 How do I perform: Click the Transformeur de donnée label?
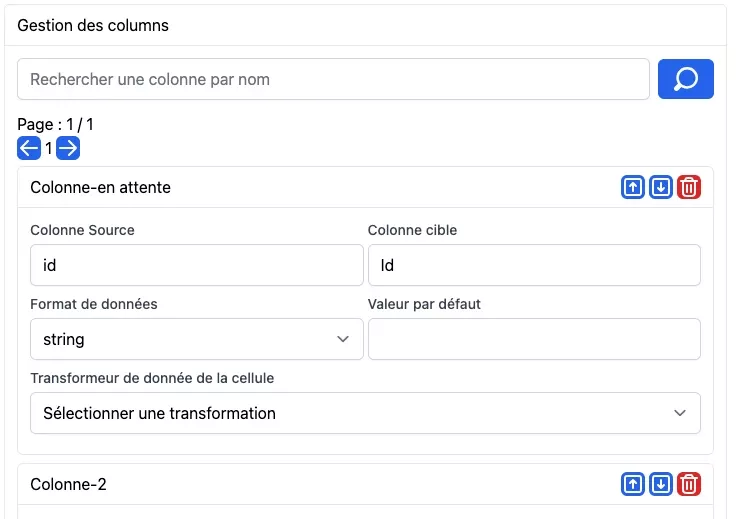[152, 378]
